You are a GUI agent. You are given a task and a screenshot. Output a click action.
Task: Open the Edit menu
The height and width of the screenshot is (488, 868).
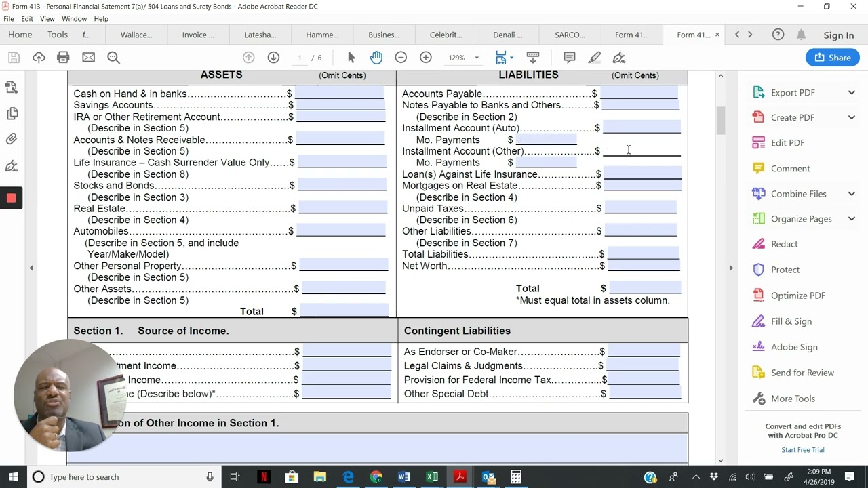click(x=27, y=19)
